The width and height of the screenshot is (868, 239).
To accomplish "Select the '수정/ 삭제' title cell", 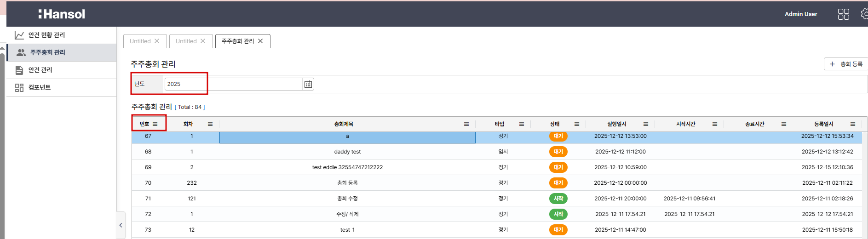I will click(347, 214).
